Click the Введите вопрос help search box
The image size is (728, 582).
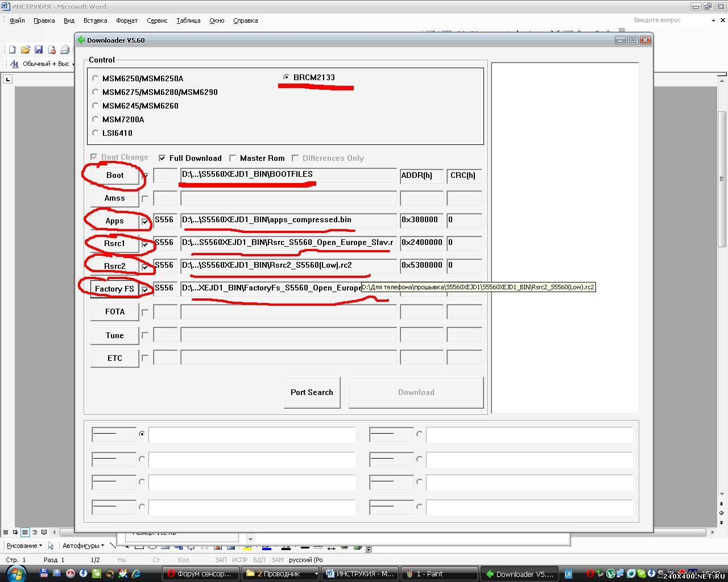(670, 20)
